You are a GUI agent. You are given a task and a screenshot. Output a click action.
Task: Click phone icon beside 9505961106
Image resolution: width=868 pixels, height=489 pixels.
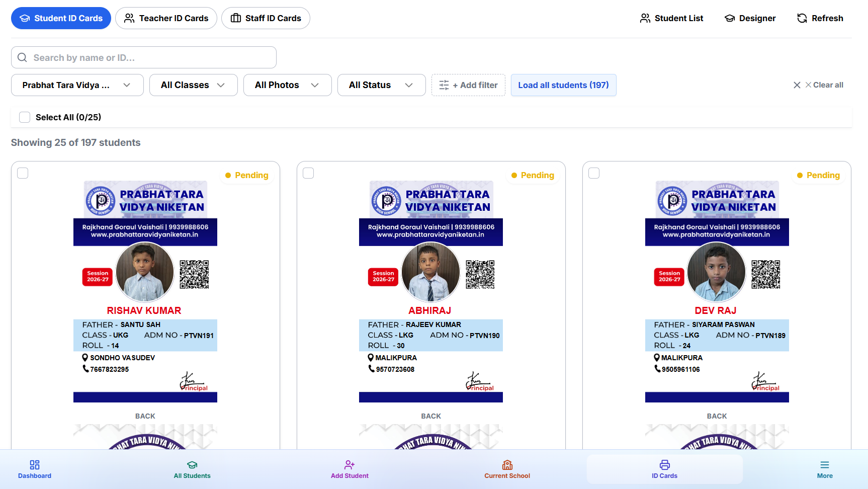pos(657,369)
